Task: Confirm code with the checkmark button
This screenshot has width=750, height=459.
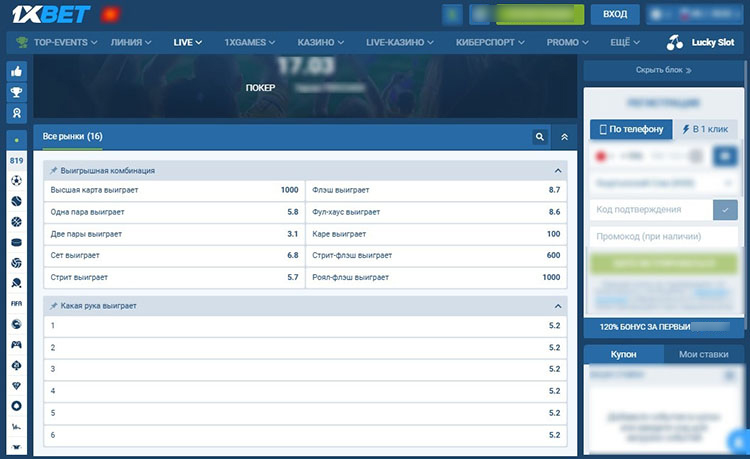Action: [x=726, y=209]
